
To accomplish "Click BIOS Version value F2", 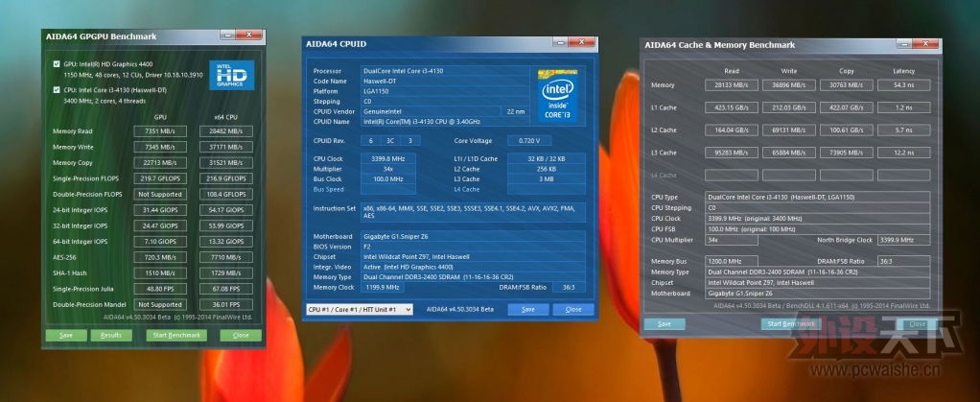I will point(473,247).
